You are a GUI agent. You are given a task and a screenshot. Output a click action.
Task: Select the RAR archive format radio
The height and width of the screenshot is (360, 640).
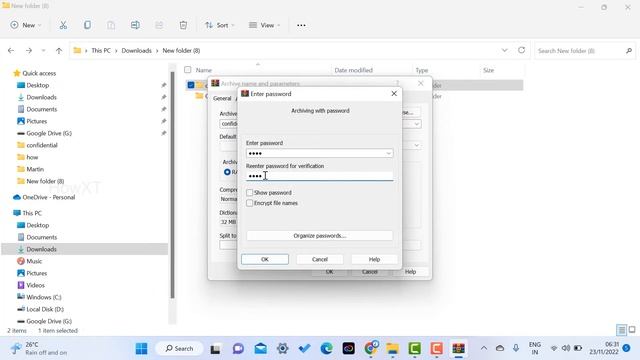[227, 172]
